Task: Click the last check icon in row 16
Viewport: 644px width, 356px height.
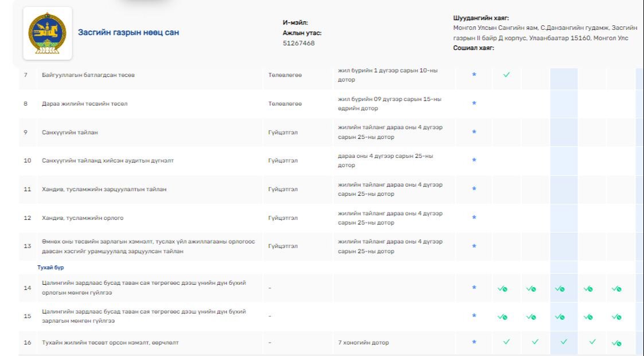Action: [617, 343]
